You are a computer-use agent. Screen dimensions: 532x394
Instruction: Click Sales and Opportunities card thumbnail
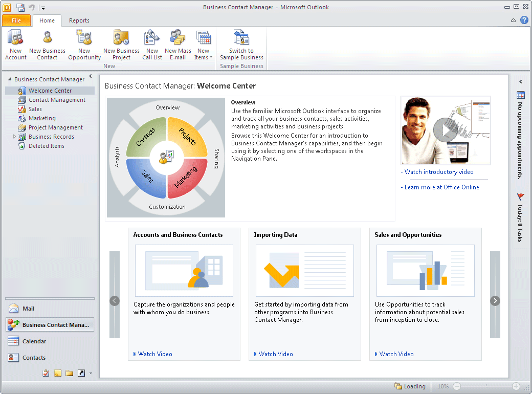point(426,271)
